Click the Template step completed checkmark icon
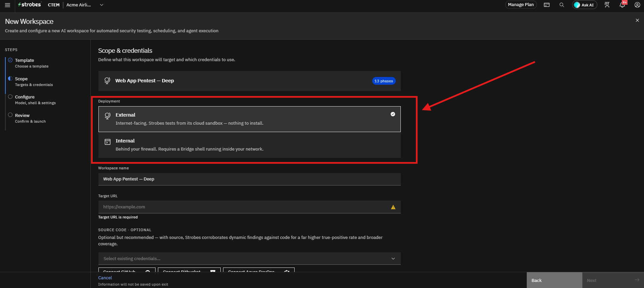Screen dimensions: 644x288 10,60
